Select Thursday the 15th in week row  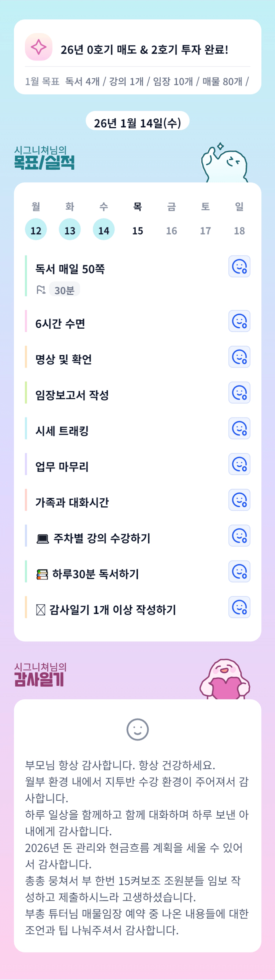138,230
